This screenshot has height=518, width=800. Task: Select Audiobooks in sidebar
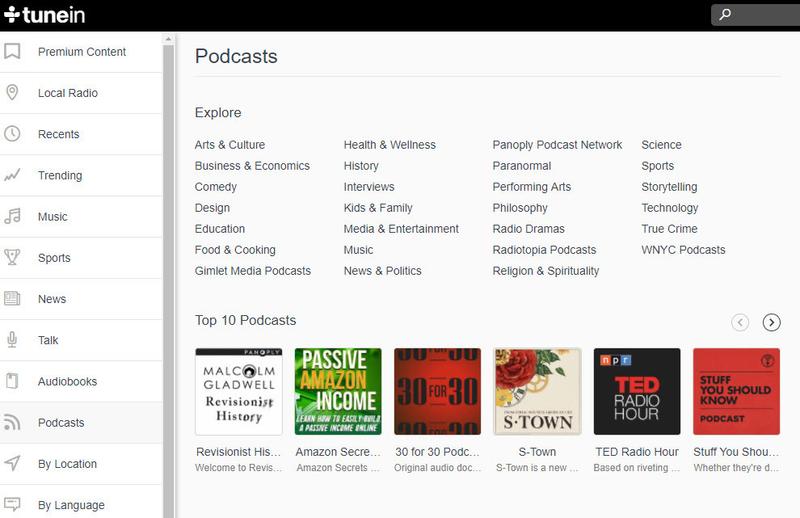[x=67, y=381]
